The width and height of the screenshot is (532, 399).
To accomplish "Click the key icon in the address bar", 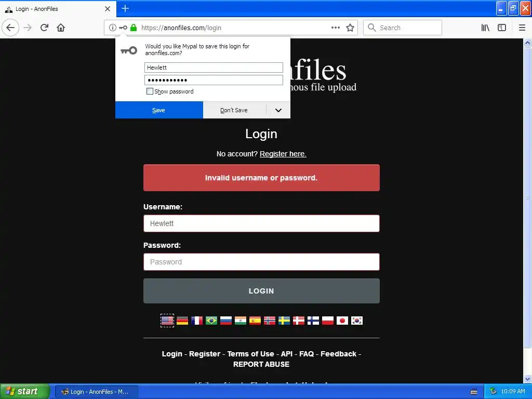I will pyautogui.click(x=123, y=28).
